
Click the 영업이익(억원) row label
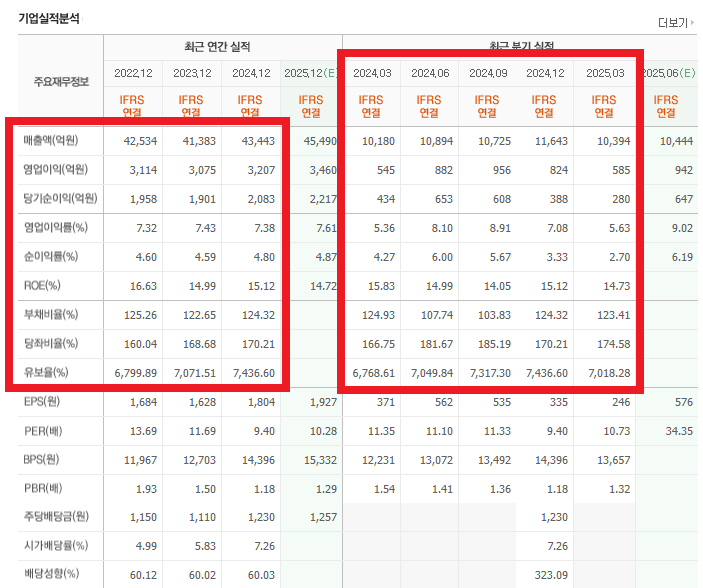pos(56,169)
